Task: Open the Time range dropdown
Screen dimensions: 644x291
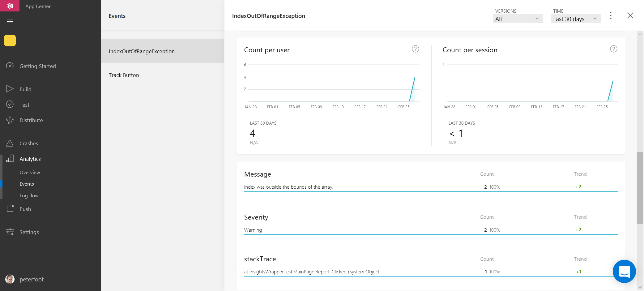Action: (575, 19)
